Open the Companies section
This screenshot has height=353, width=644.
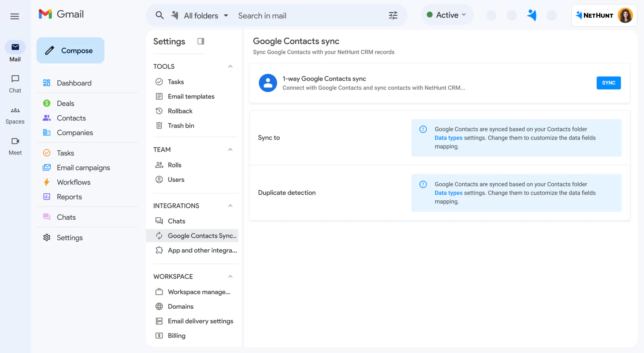click(x=75, y=133)
